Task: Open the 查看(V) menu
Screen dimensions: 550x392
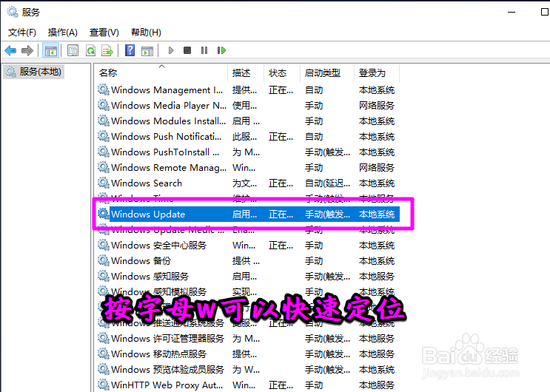Action: pos(104,33)
